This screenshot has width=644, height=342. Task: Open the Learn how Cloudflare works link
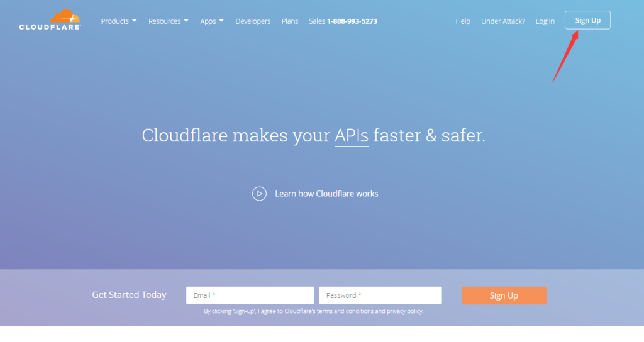click(326, 194)
